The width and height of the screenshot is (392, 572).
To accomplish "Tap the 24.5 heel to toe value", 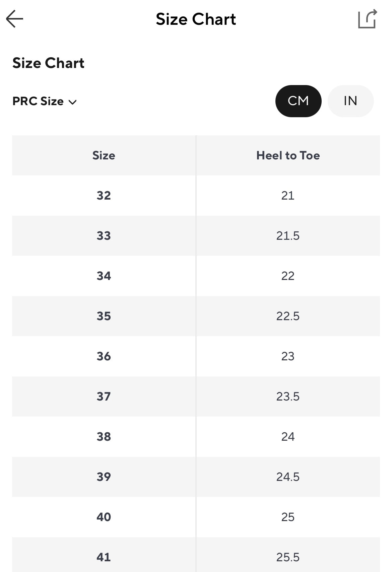I will [x=288, y=477].
